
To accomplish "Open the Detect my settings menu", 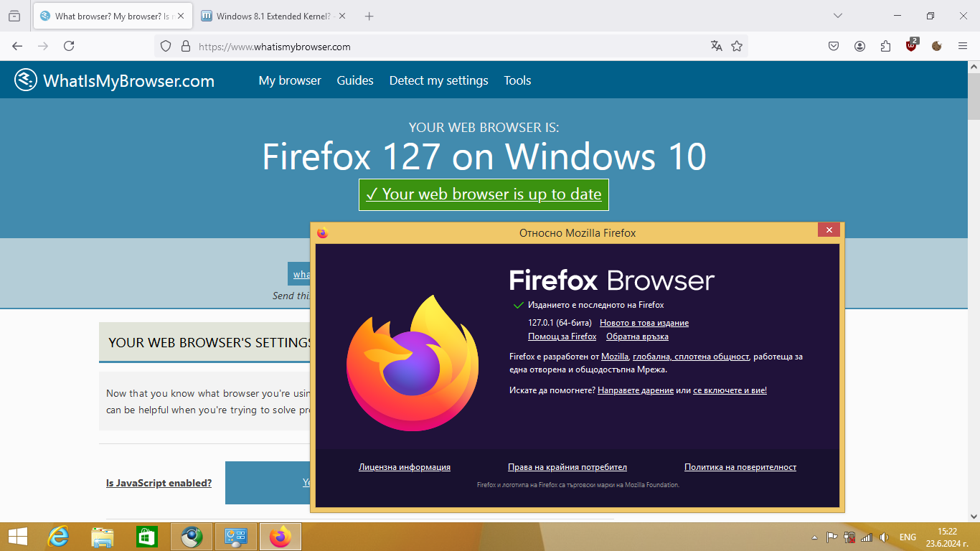I will pyautogui.click(x=438, y=80).
